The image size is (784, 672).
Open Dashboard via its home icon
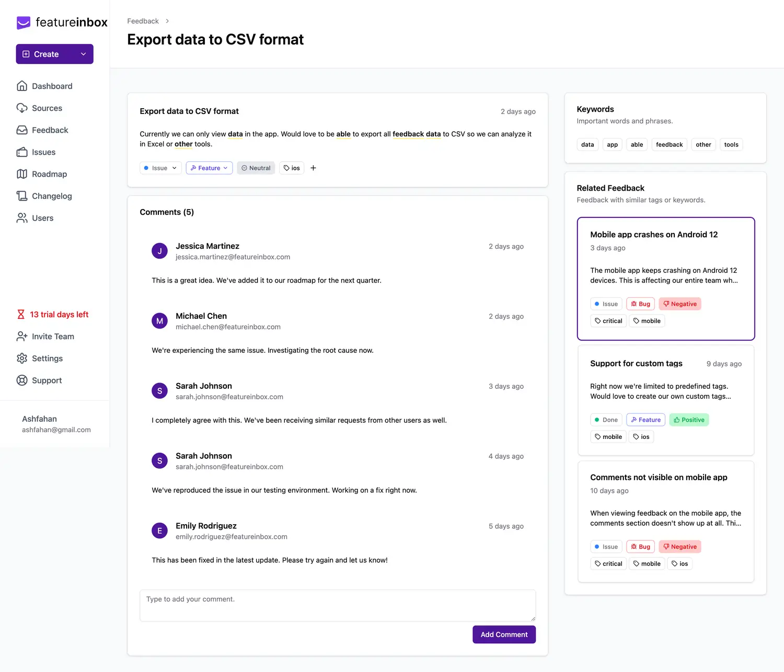[x=22, y=86]
